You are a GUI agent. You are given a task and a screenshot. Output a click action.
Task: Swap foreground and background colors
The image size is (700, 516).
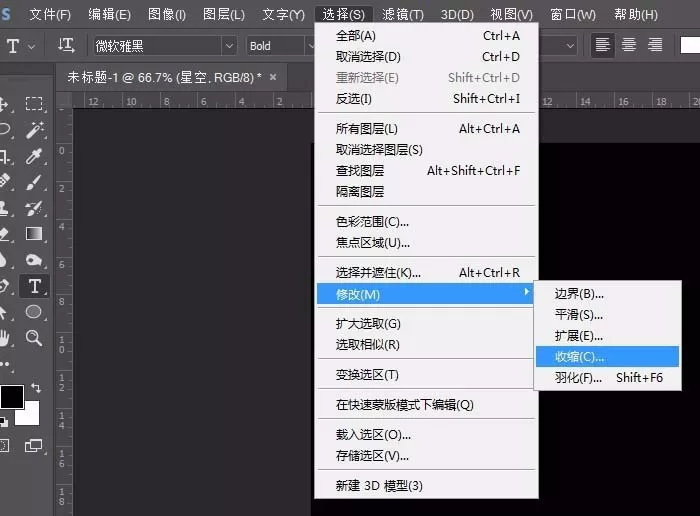[x=36, y=388]
